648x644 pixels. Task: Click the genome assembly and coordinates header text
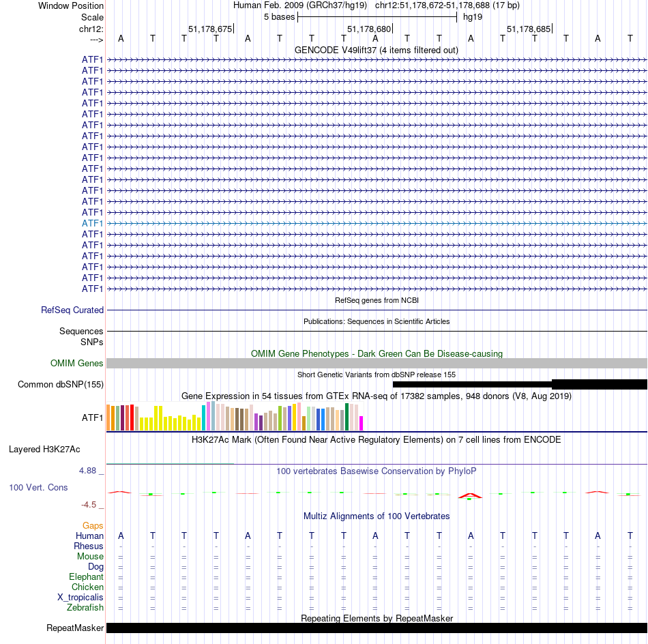click(x=376, y=5)
